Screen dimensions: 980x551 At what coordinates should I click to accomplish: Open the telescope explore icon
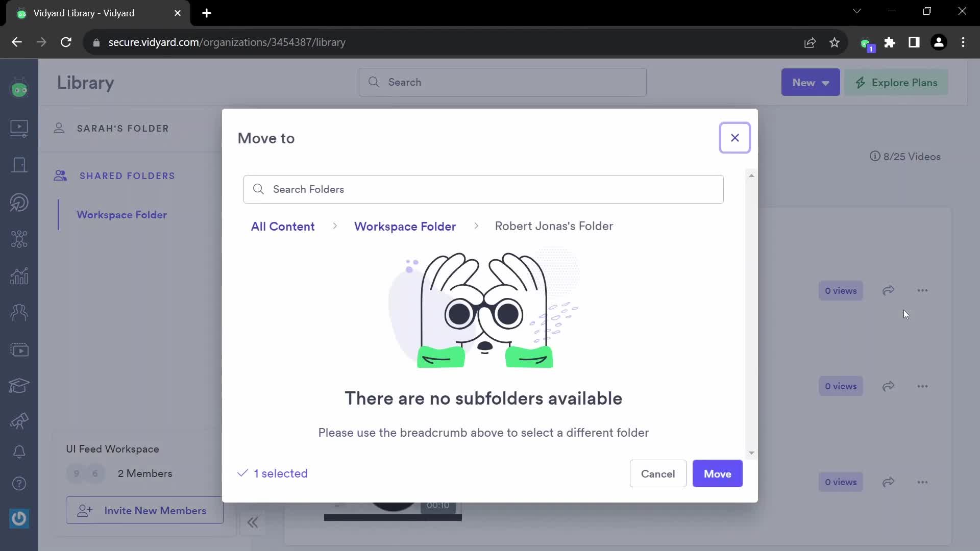tap(19, 421)
